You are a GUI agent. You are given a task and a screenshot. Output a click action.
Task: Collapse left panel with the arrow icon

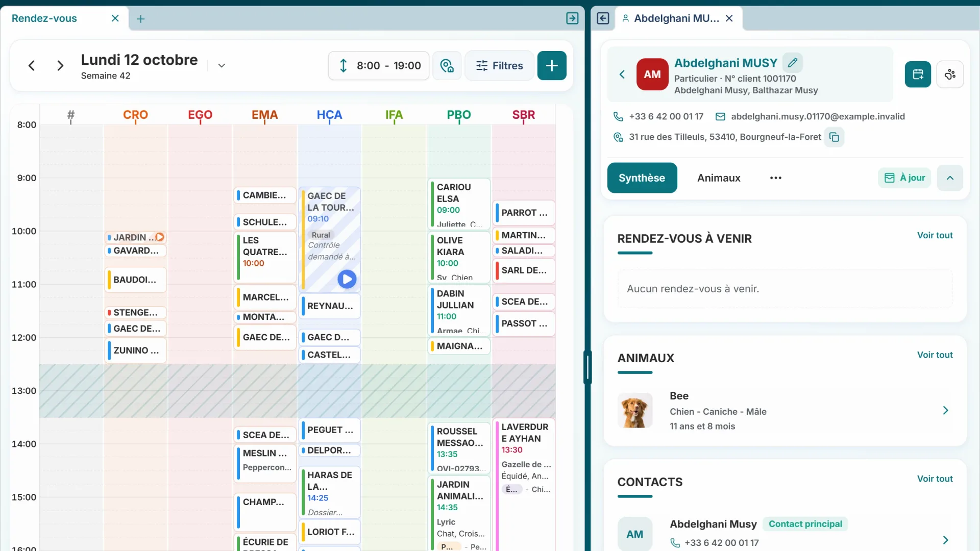click(572, 18)
